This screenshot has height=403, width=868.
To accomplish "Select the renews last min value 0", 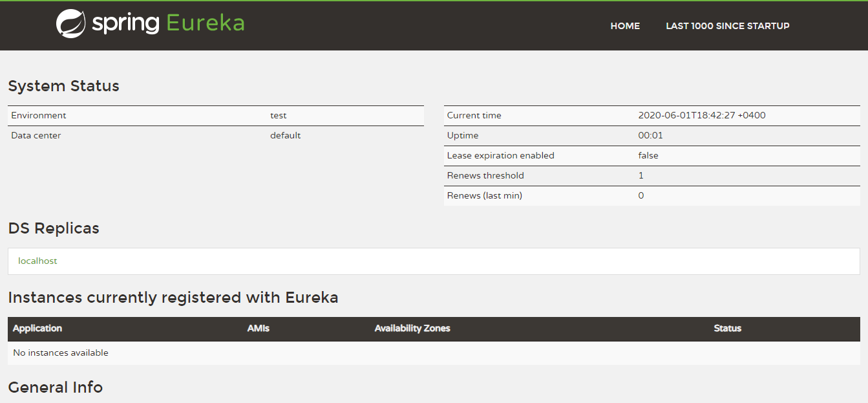I will [x=641, y=195].
